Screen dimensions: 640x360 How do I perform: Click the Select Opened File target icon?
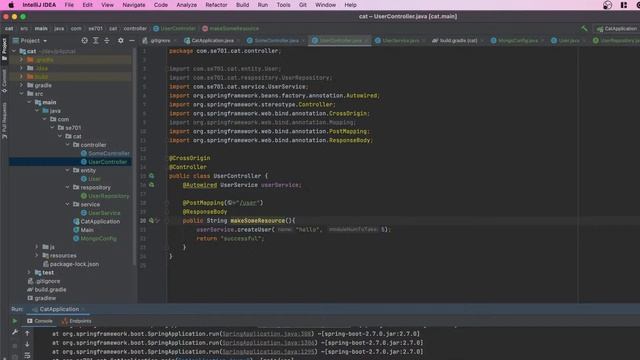(84, 40)
